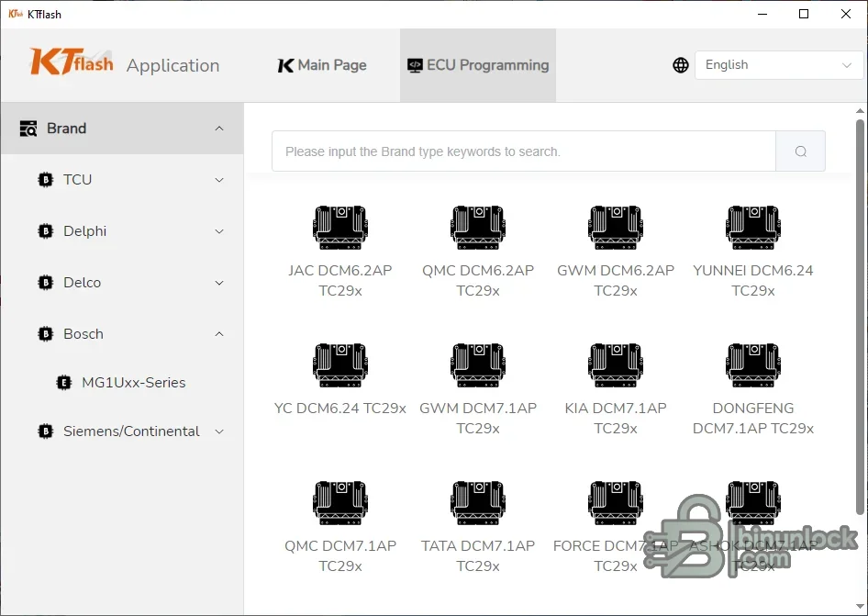Viewport: 868px width, 616px height.
Task: Select the GWM DCM7.1AP TC29x ECU icon
Action: point(478,365)
